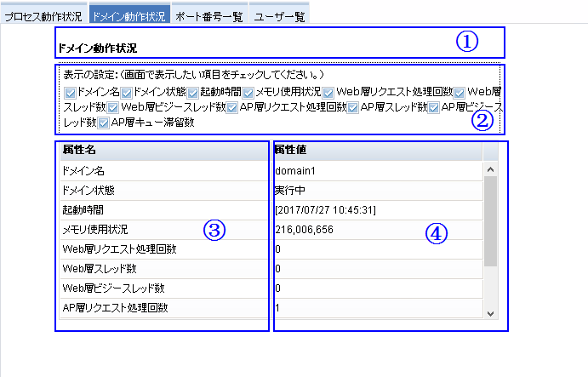Uncheck the ドメイン名 checkbox
Screen dimensions: 588x377
click(70, 92)
